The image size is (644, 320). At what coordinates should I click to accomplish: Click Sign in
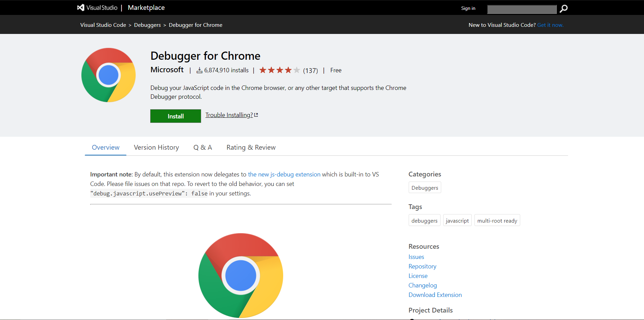(468, 8)
